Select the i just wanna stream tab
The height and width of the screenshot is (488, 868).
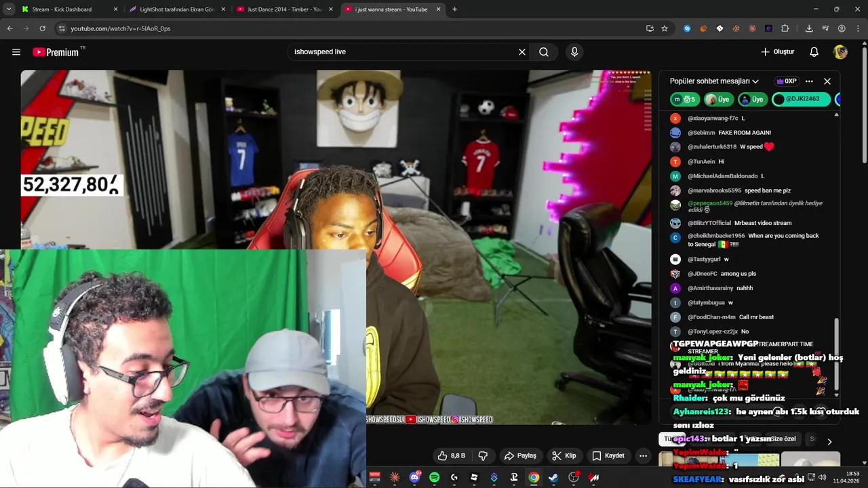pos(391,9)
